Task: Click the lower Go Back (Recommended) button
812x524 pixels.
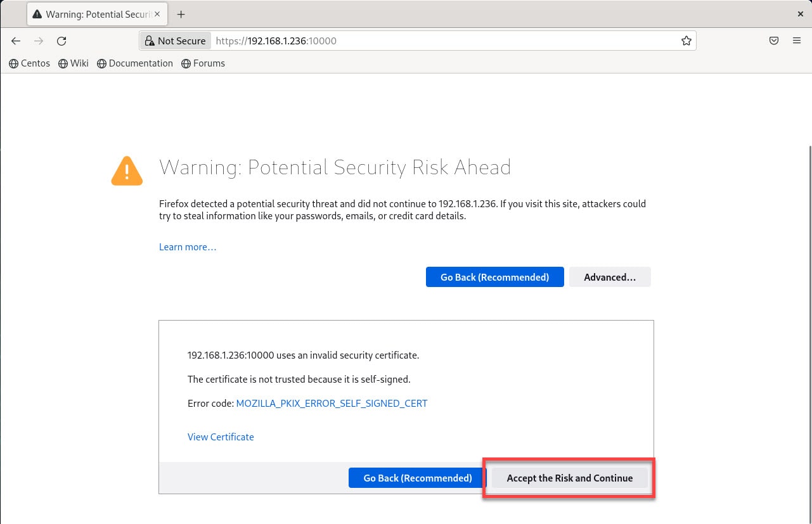Action: pos(418,478)
